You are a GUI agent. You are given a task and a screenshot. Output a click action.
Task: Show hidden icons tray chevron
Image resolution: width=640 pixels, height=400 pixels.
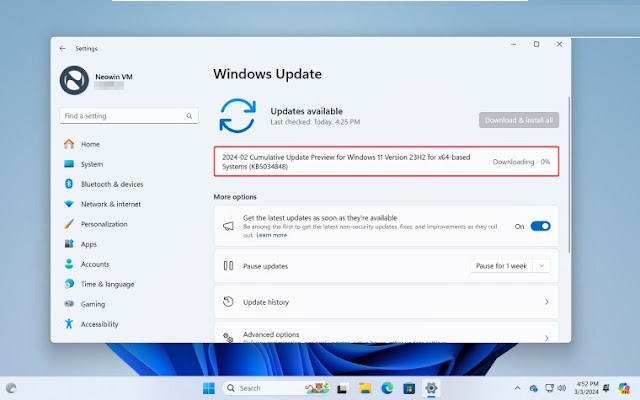517,388
